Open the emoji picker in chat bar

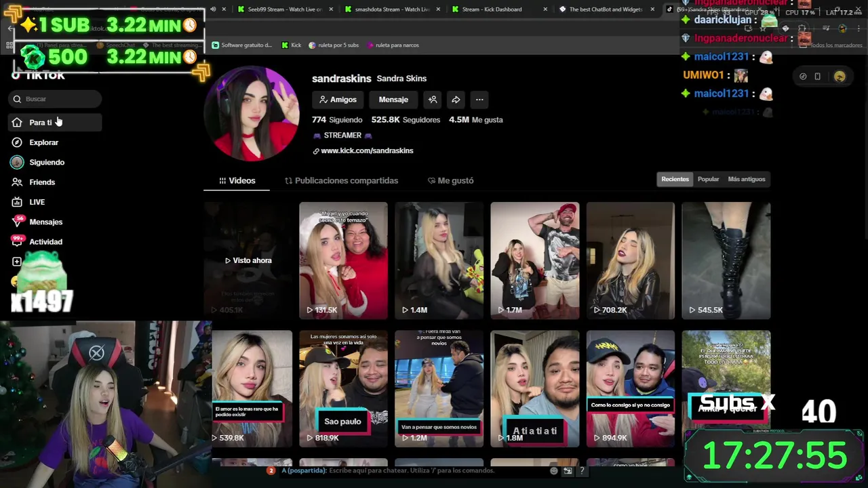[x=554, y=470]
